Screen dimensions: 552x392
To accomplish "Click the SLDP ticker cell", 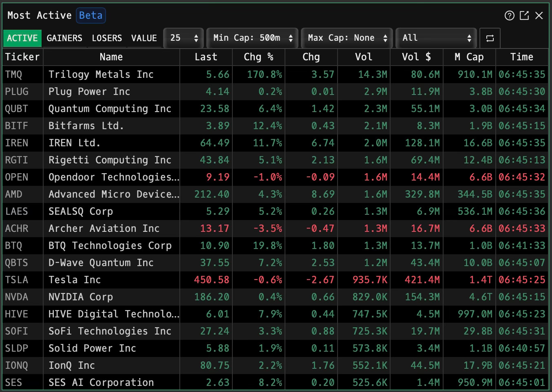I will tap(22, 348).
